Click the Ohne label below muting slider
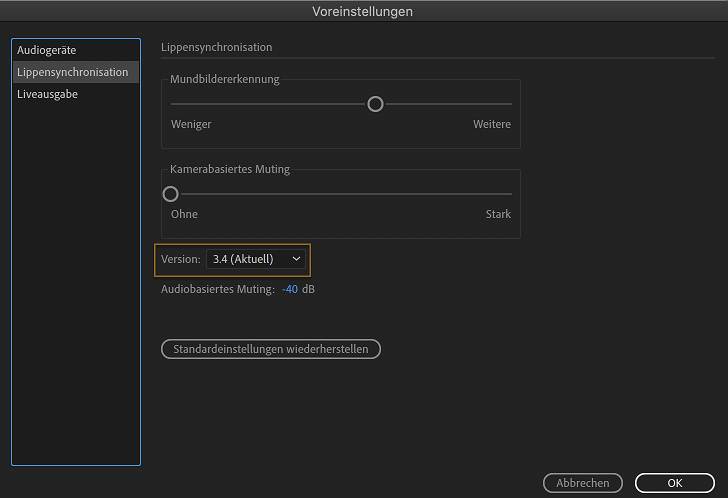Screen dimensions: 728x498 coord(184,214)
